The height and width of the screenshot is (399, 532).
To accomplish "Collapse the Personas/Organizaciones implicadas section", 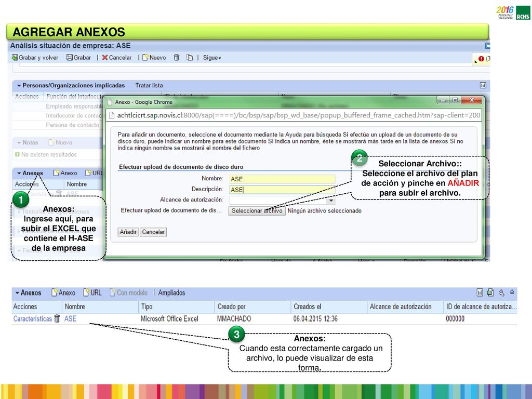I will pyautogui.click(x=19, y=86).
